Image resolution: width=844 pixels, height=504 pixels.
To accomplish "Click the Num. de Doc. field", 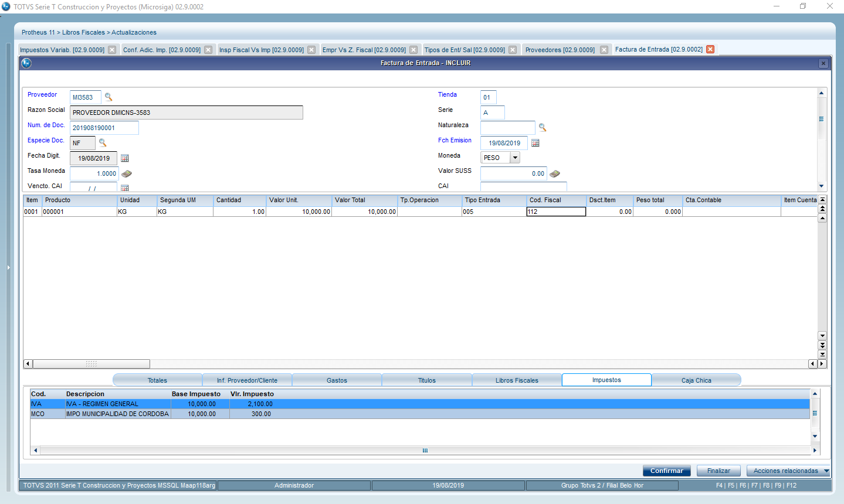I will 104,128.
